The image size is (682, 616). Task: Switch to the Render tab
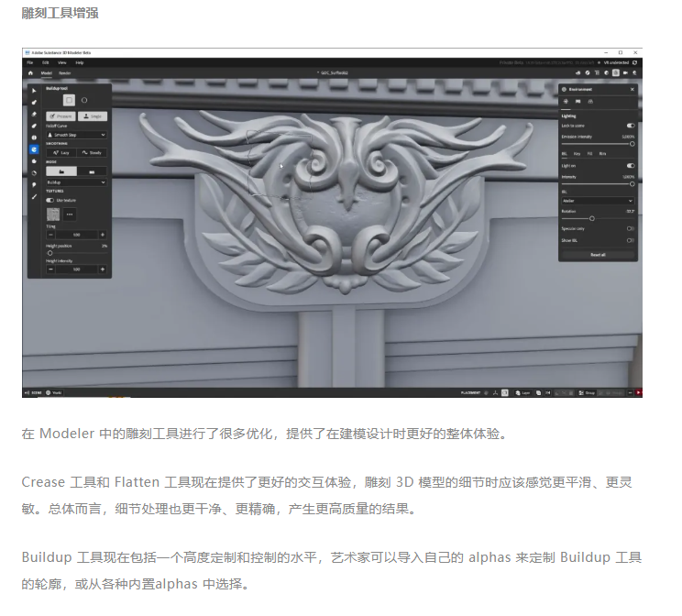tap(65, 73)
